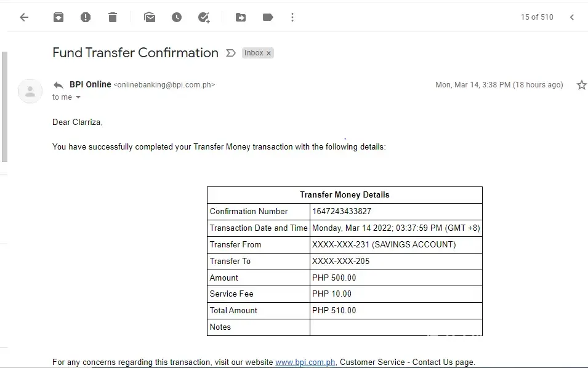Click the vertical scrollbar on the left edge
This screenshot has width=588, height=368.
pyautogui.click(x=4, y=105)
